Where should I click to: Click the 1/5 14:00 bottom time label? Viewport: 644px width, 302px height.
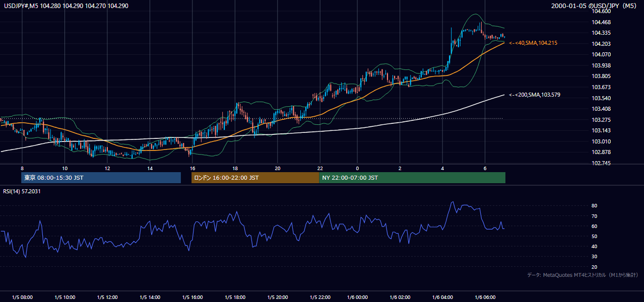(150, 297)
